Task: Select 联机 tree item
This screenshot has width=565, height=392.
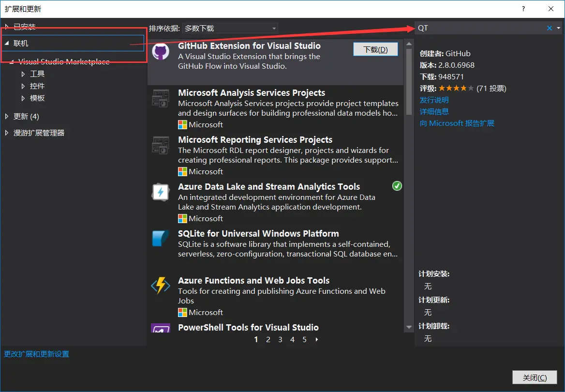Action: click(73, 43)
